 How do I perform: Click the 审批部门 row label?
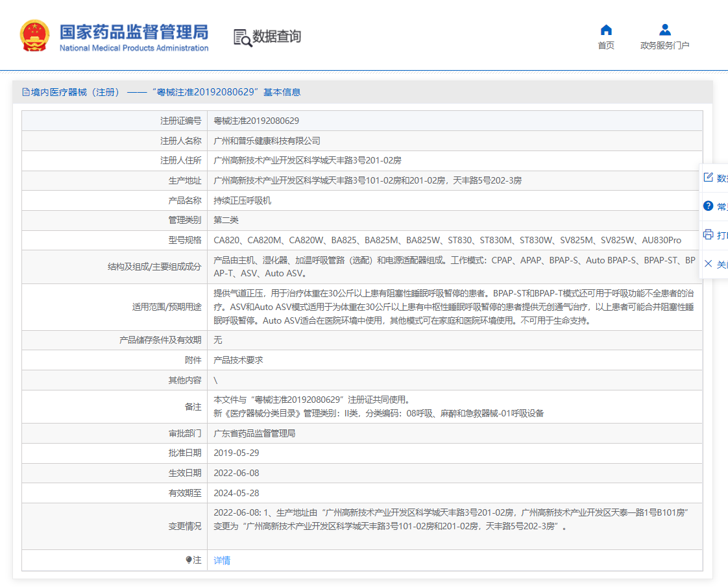click(185, 433)
